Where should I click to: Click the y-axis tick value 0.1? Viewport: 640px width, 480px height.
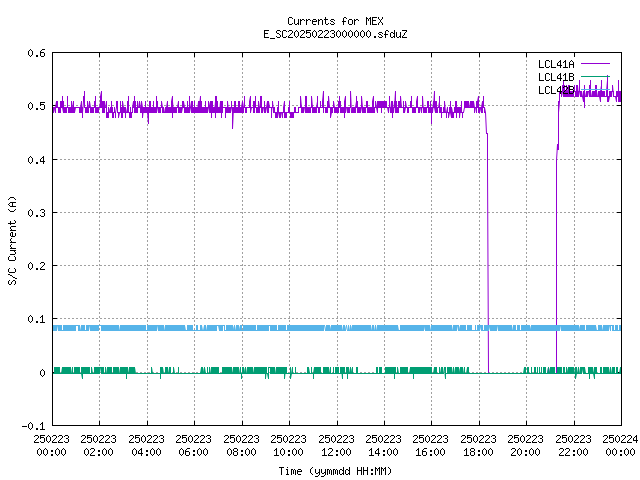pos(36,319)
